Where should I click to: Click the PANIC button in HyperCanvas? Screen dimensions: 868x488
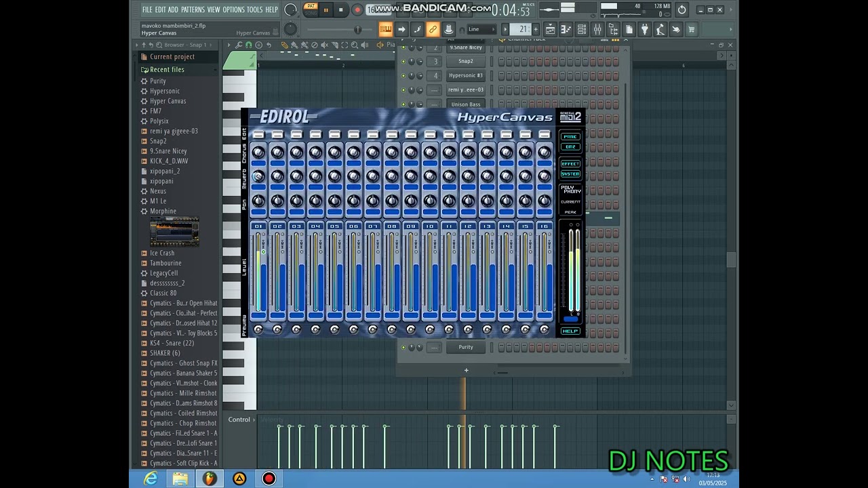[570, 136]
